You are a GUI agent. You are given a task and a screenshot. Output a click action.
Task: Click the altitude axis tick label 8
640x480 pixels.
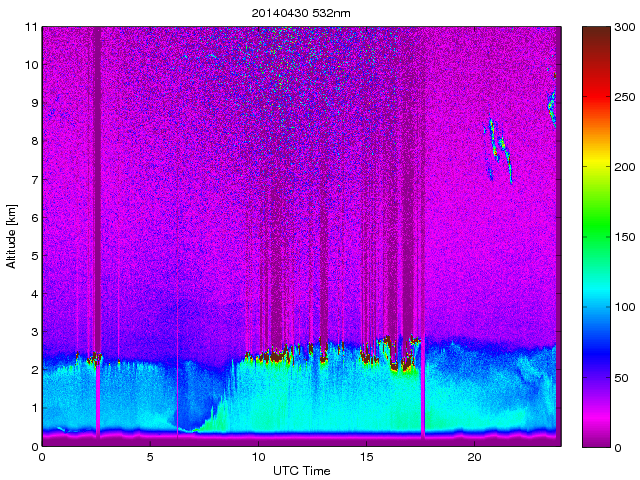coord(35,141)
